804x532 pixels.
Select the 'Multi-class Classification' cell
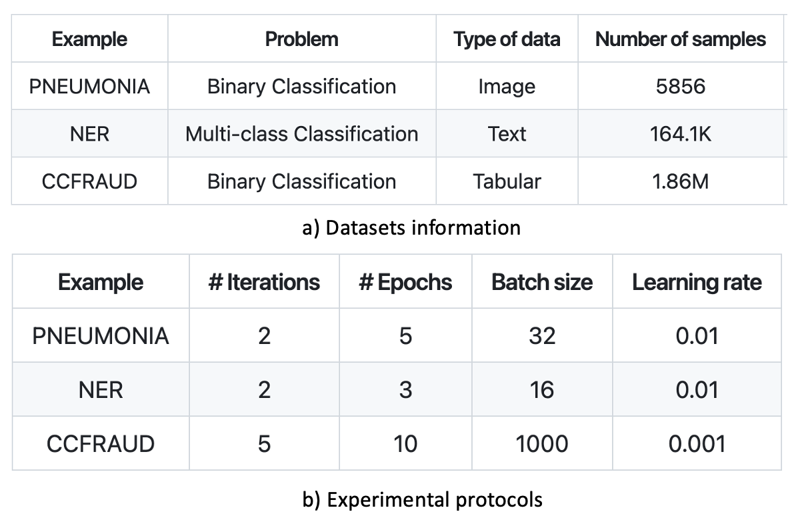point(301,134)
